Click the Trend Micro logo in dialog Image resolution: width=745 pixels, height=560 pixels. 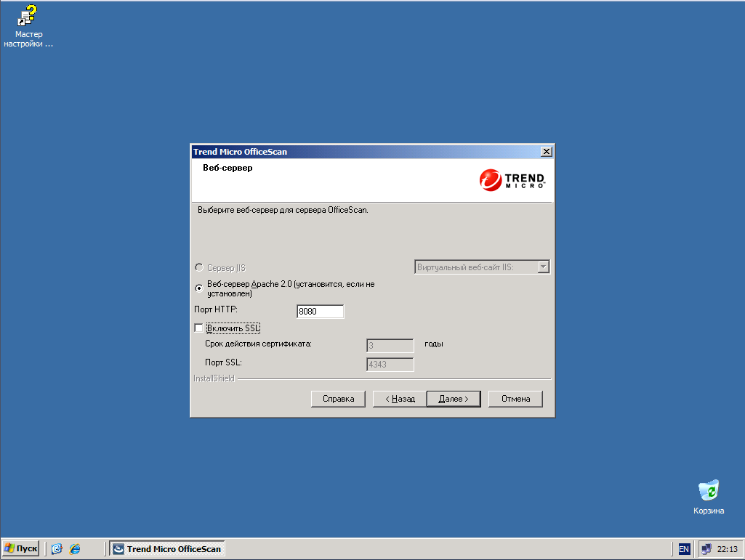[x=512, y=180]
